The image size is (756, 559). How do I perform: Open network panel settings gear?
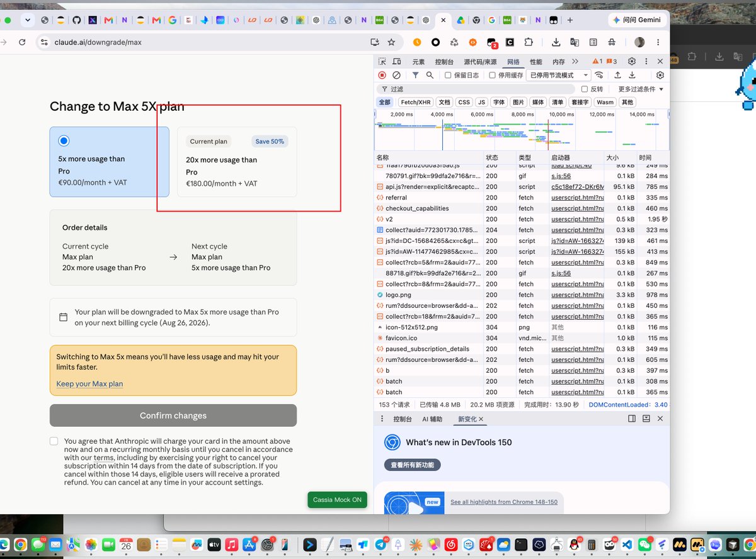(x=660, y=75)
